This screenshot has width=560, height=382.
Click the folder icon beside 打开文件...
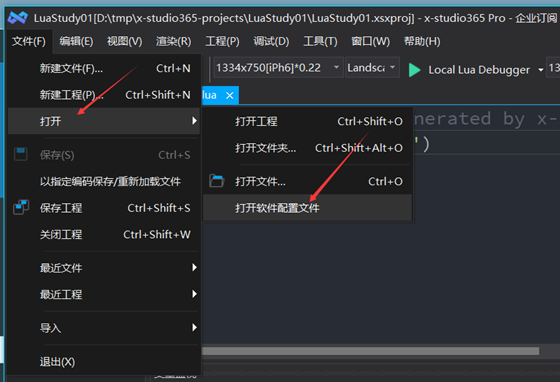217,181
